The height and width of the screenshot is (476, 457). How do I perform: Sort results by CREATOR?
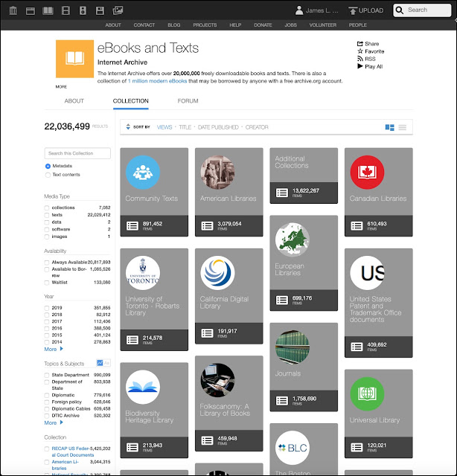click(x=257, y=127)
